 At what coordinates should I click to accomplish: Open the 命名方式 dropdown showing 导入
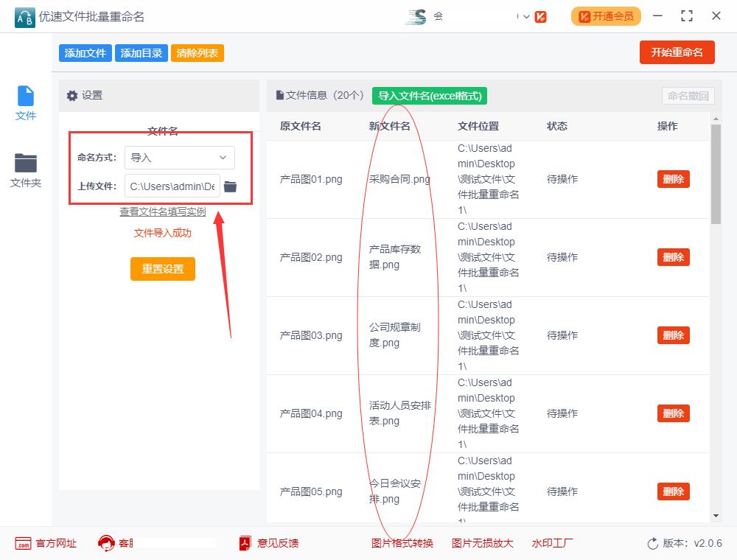[179, 158]
